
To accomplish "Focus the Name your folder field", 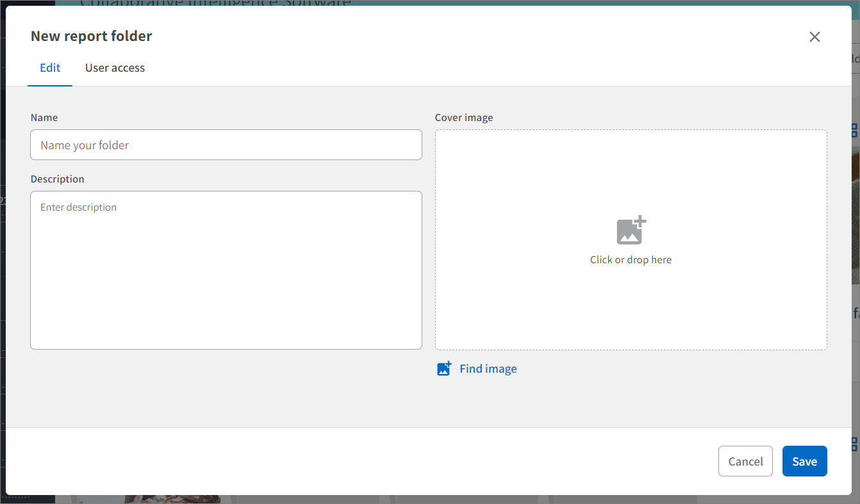I will pos(226,145).
